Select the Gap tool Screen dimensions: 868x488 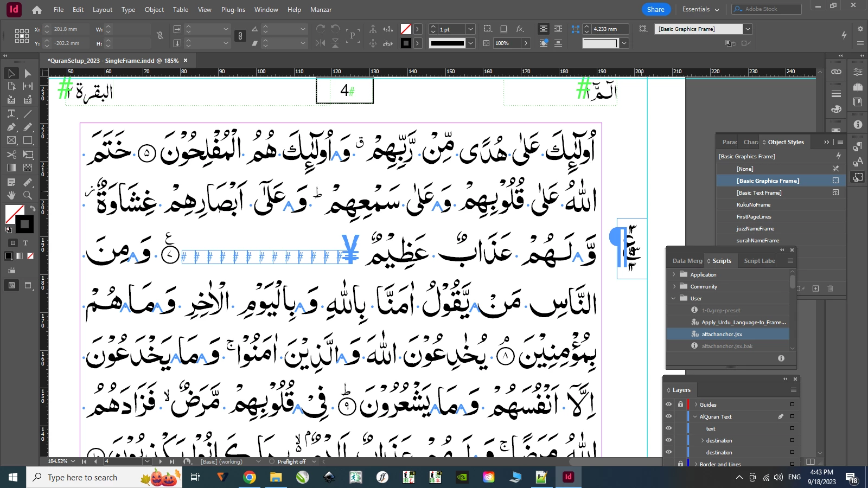28,86
